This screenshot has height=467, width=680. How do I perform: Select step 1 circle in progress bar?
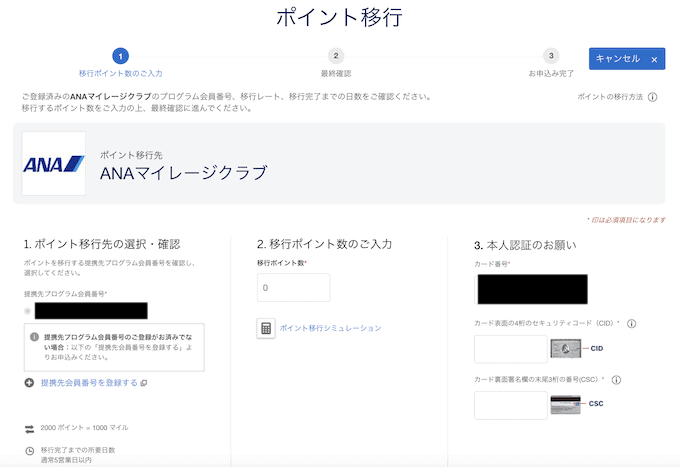[120, 56]
